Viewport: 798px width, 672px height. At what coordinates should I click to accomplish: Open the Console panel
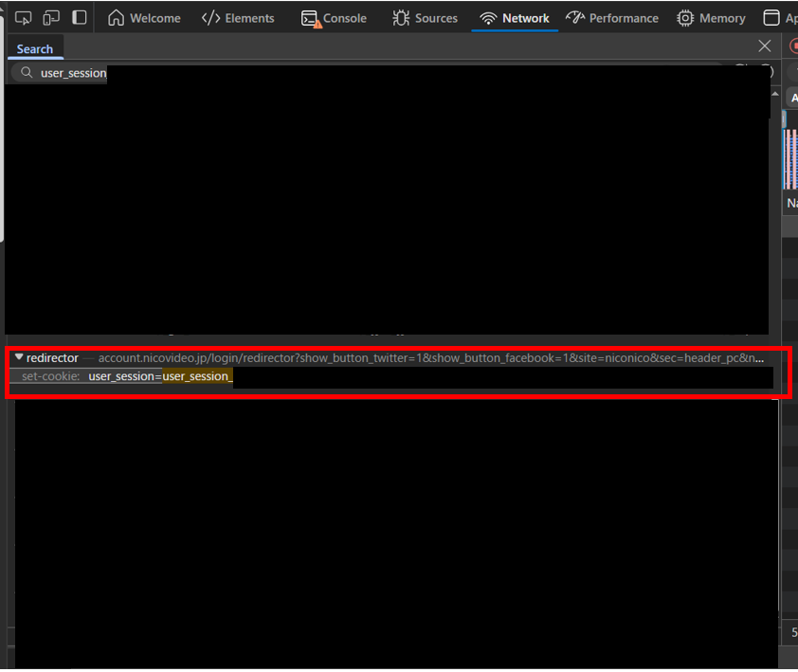tap(334, 18)
